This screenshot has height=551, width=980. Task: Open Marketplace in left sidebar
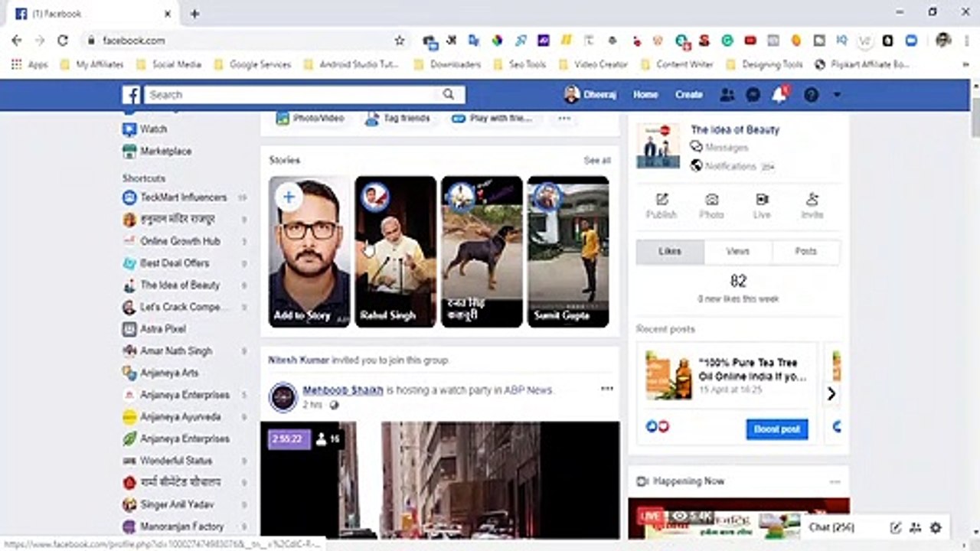(x=165, y=152)
